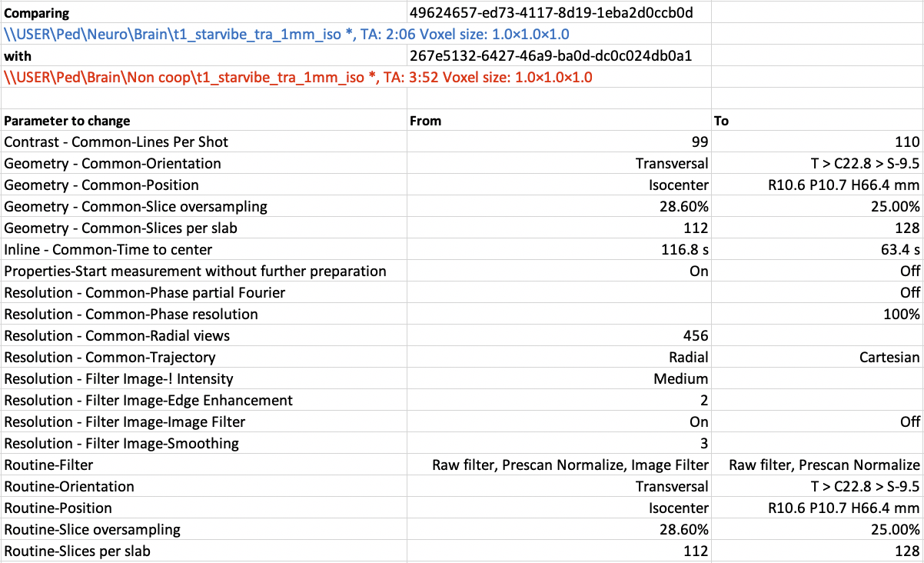Click the UUID cell starting with 49624657
The image size is (924, 563).
pos(552,13)
